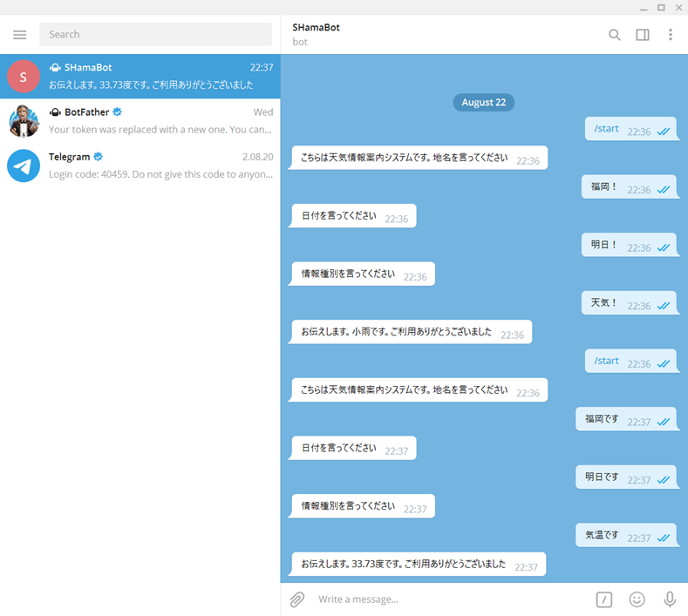
Task: Click the Search chats input field
Action: point(155,35)
